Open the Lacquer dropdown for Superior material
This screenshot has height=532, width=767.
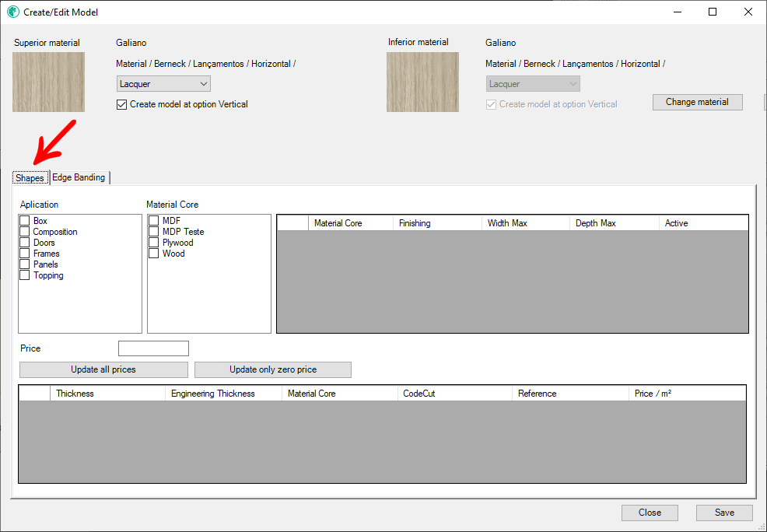click(163, 84)
